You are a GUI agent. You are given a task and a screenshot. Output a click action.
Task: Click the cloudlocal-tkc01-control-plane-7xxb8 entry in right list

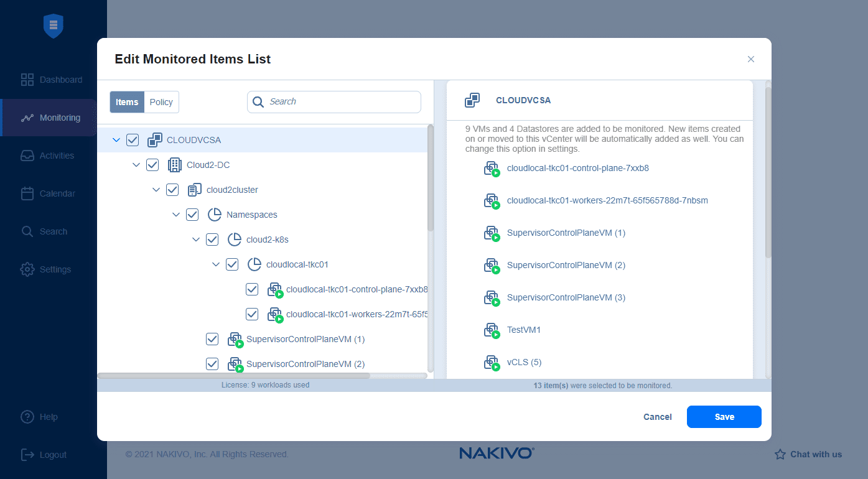578,168
